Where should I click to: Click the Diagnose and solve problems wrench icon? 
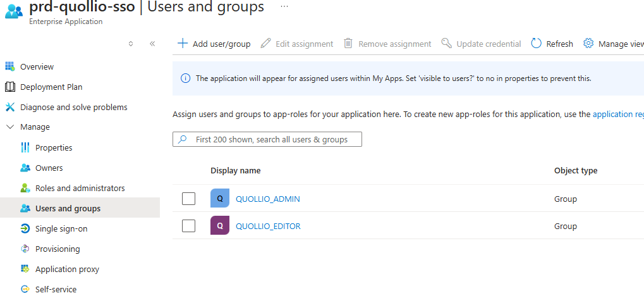click(x=9, y=107)
